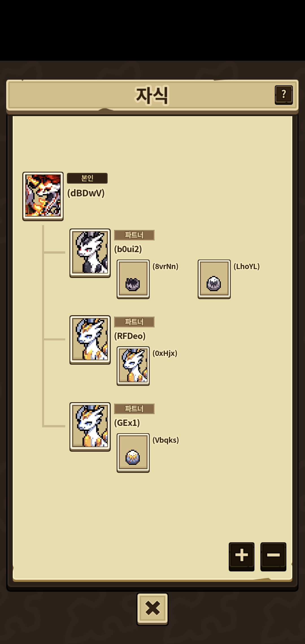Zoom out with the minus button

(273, 556)
